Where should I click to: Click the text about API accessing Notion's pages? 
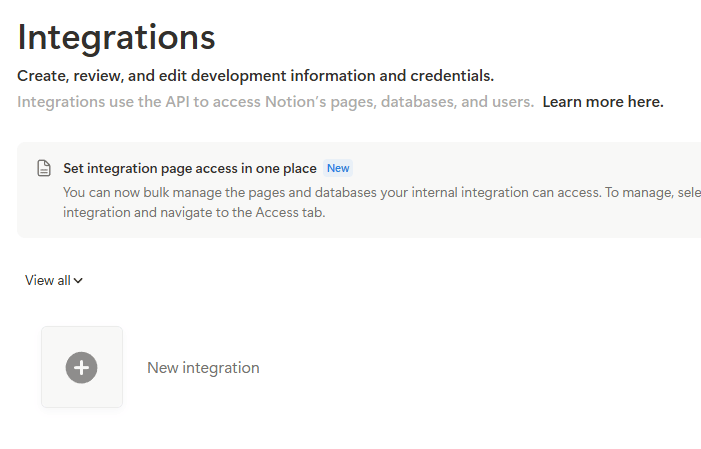coord(275,102)
